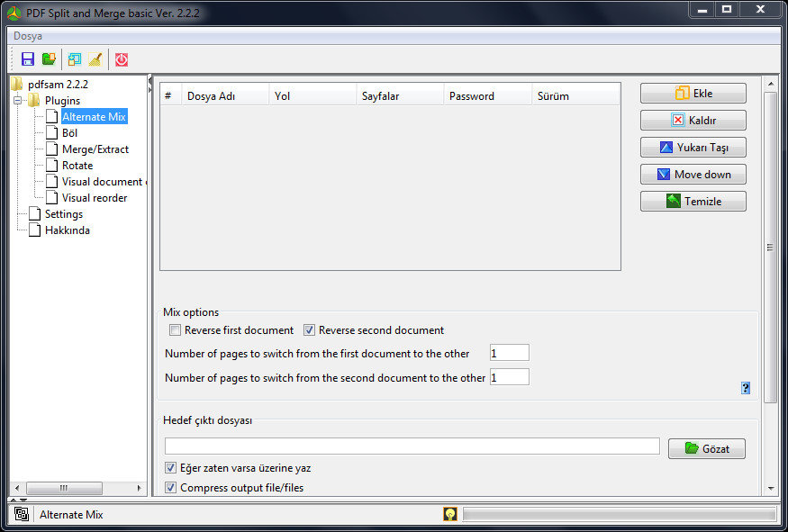Uncheck Reverse second document
Viewport: 788px width, 532px height.
(x=309, y=330)
